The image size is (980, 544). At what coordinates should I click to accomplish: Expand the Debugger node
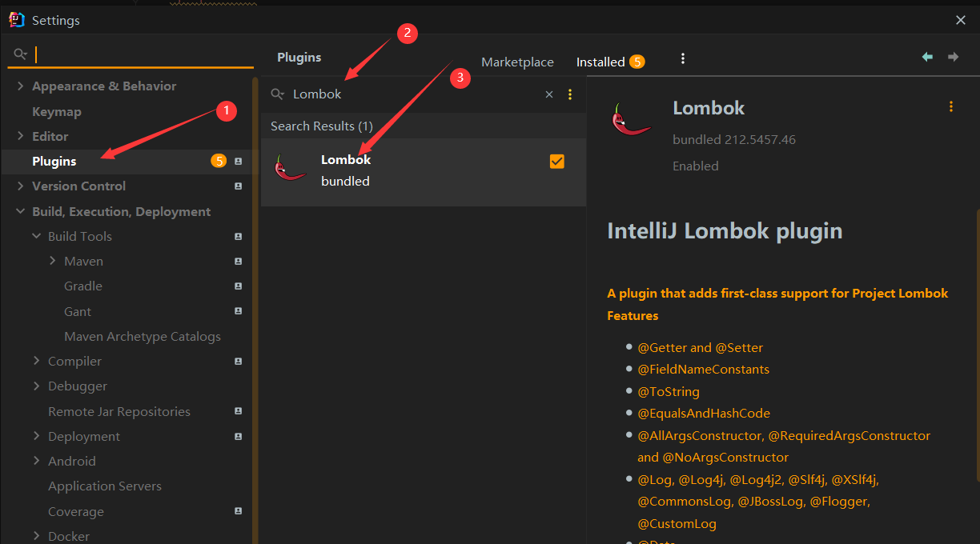[36, 386]
